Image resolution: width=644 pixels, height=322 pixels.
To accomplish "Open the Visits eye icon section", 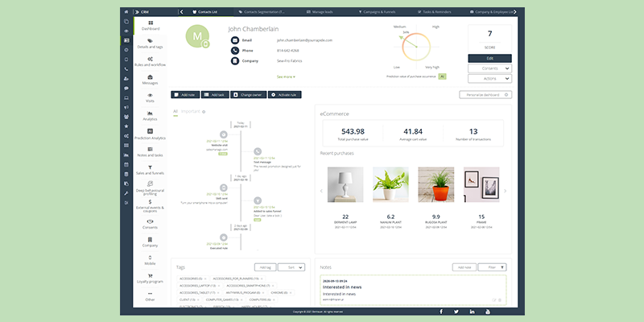I will pos(150,97).
